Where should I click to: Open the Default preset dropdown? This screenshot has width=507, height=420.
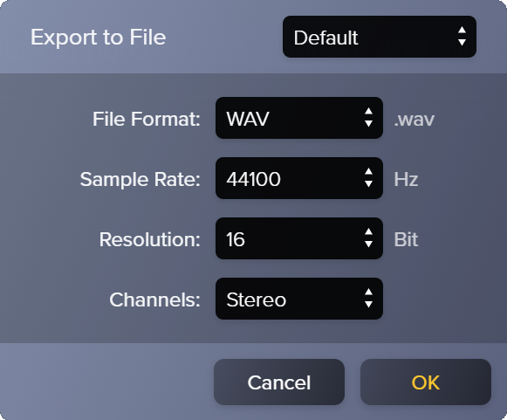pyautogui.click(x=380, y=37)
